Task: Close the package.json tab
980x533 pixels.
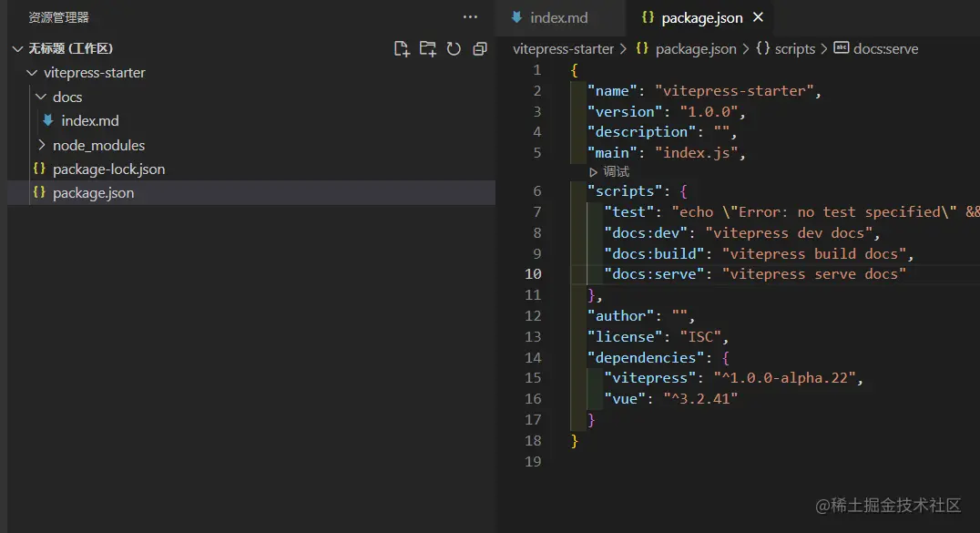Action: pos(758,17)
